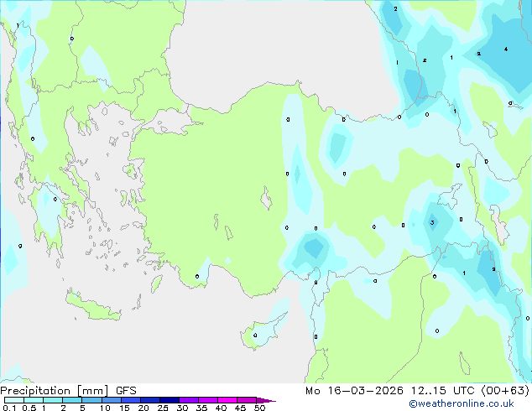Click the '40' legend tick label

click(x=221, y=408)
